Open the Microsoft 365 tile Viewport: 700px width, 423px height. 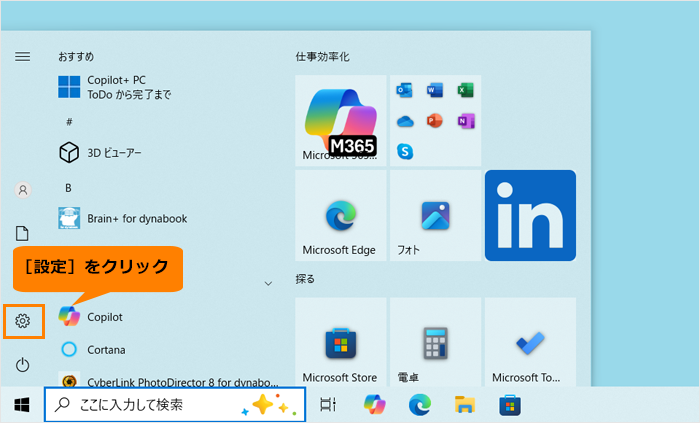tap(341, 120)
